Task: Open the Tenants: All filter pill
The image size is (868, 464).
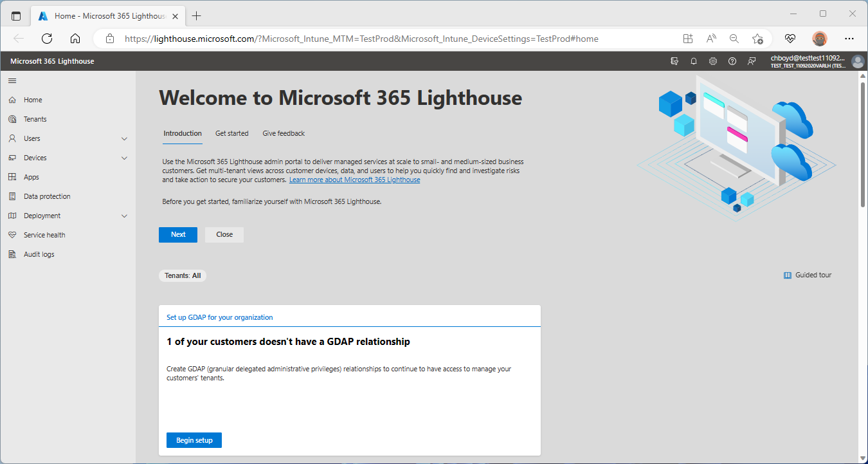Action: 182,275
